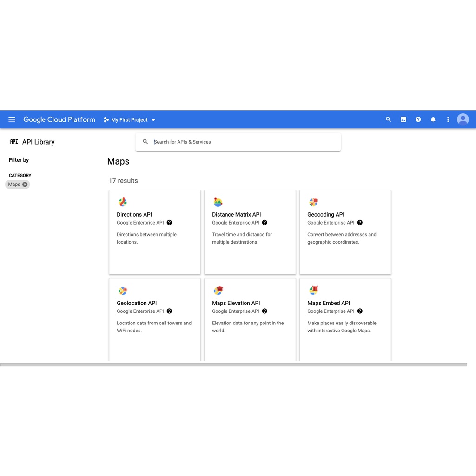
Task: Open the vertical three-dot options menu
Action: click(x=448, y=119)
